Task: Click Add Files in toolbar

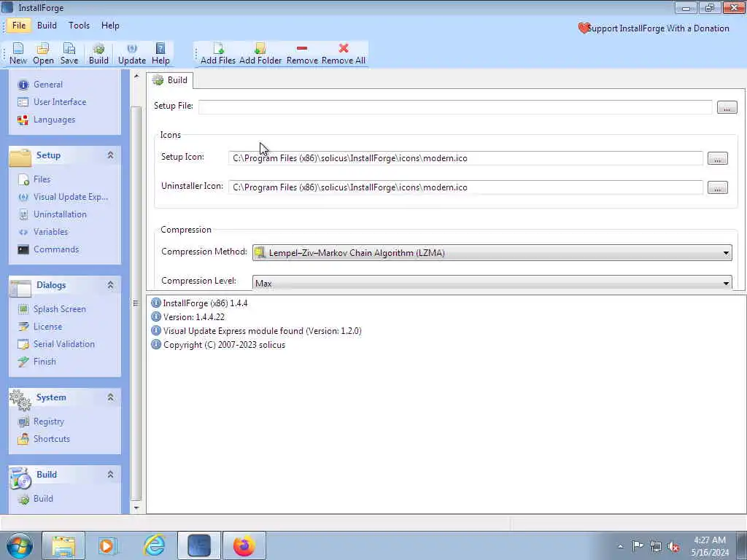Action: (217, 53)
